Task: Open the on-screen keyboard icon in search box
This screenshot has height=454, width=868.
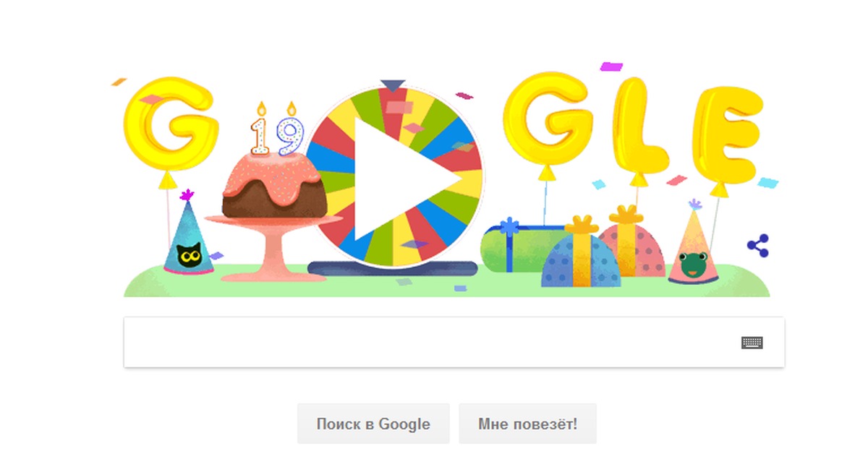Action: point(752,343)
